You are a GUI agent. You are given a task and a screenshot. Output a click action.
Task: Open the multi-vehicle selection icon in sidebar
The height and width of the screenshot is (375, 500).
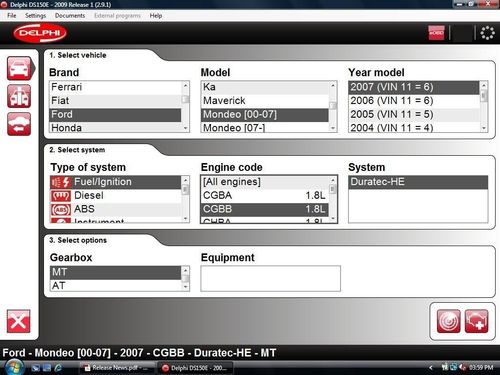(19, 96)
